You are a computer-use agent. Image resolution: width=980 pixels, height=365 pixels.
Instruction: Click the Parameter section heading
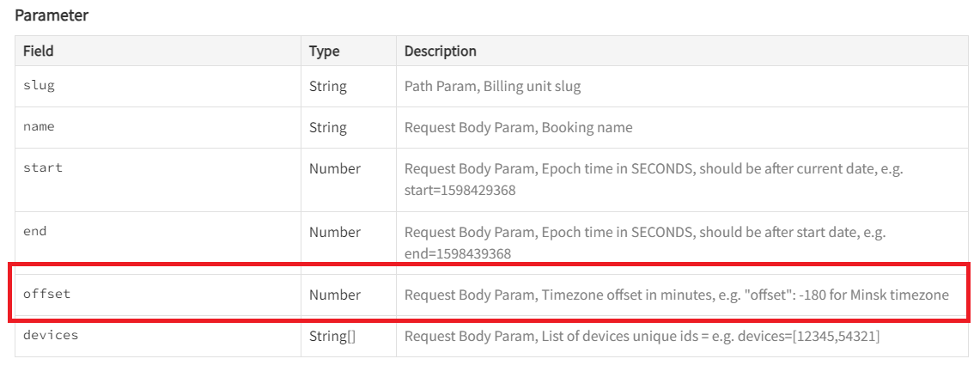point(52,15)
